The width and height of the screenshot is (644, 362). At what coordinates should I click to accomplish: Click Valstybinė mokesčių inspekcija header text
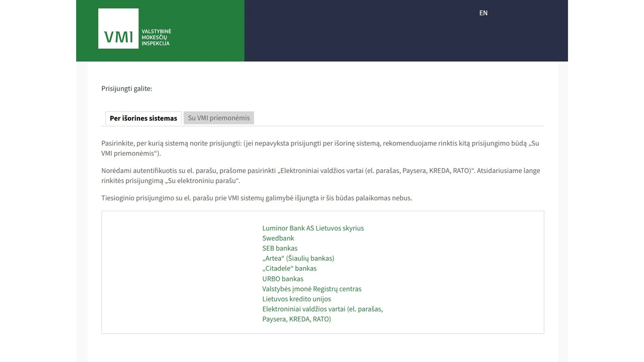tap(156, 37)
